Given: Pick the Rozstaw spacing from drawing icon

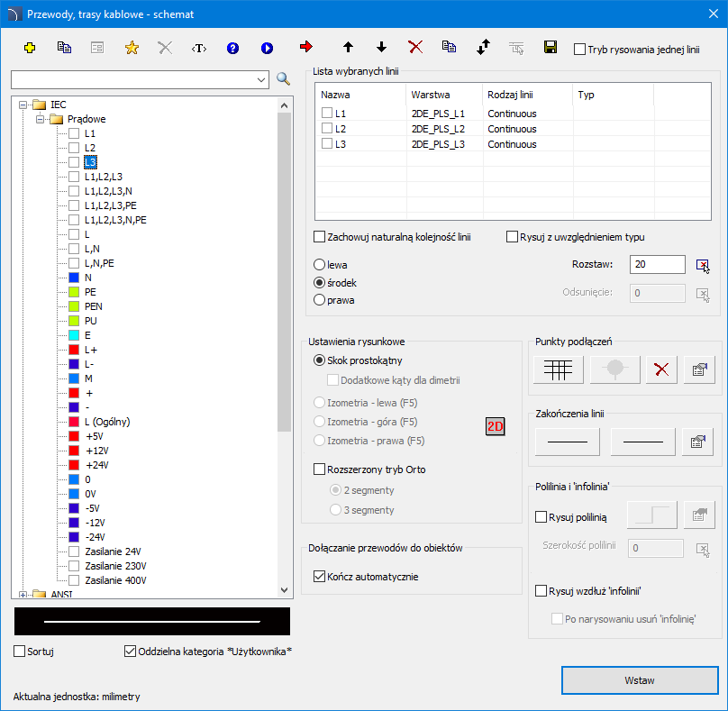Looking at the screenshot, I should (x=703, y=265).
